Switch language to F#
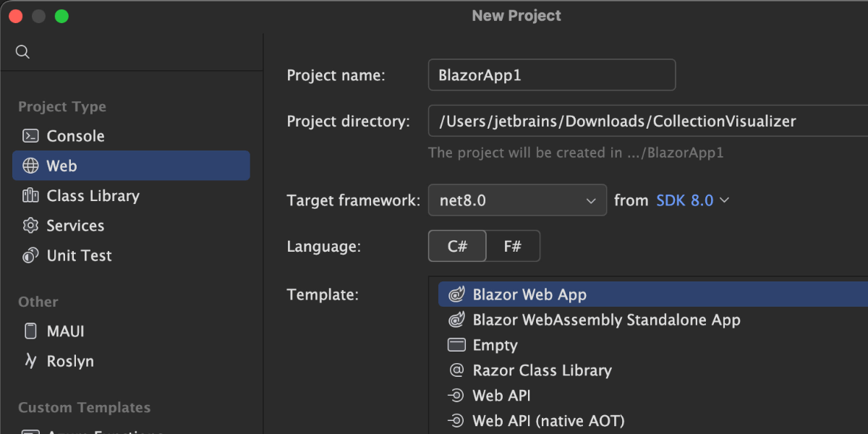868x434 pixels. (513, 246)
